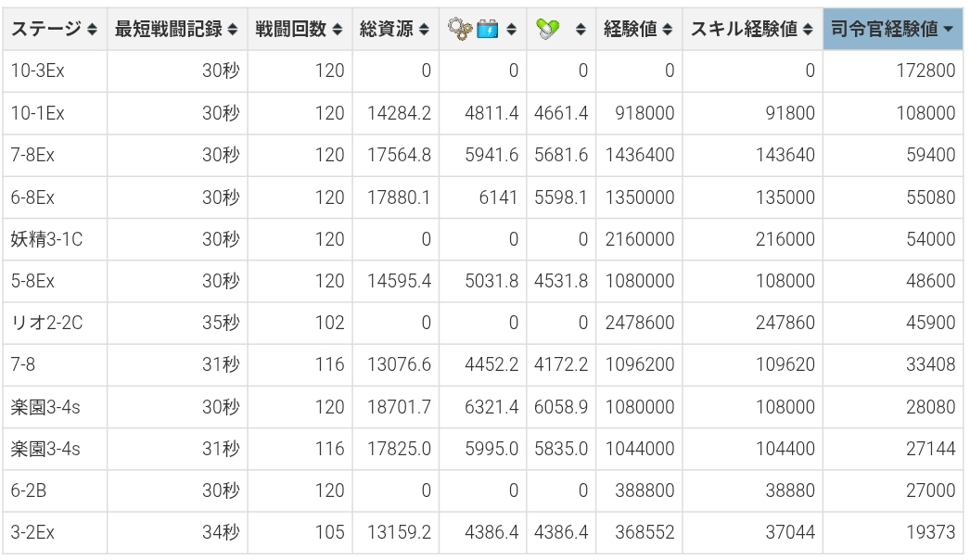Image resolution: width=970 pixels, height=560 pixels.
Task: Click the 2478600 experience value cell
Action: click(x=639, y=323)
